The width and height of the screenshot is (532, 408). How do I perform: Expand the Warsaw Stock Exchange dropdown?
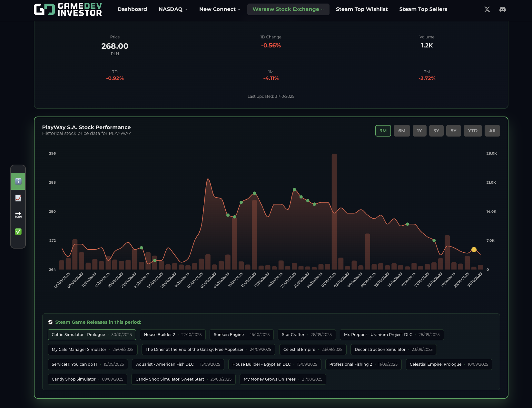click(288, 9)
